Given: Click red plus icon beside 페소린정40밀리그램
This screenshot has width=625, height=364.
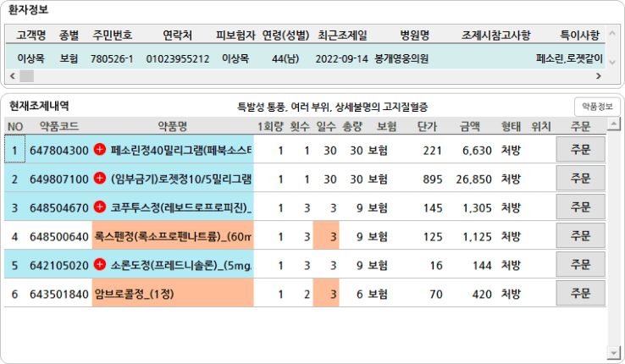Looking at the screenshot, I should pyautogui.click(x=100, y=150).
